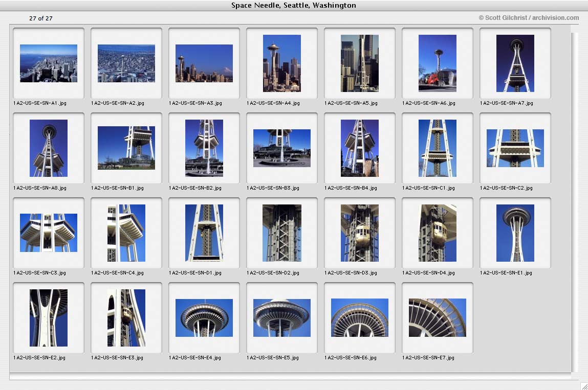Choose the thumbnail for SN-E1.jpg
The image size is (588, 390).
[x=515, y=233]
